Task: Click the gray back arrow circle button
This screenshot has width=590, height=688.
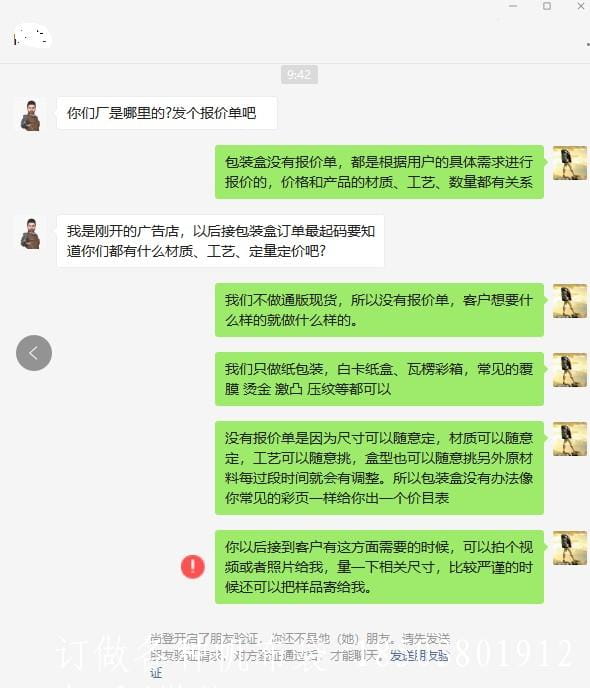Action: pos(34,353)
